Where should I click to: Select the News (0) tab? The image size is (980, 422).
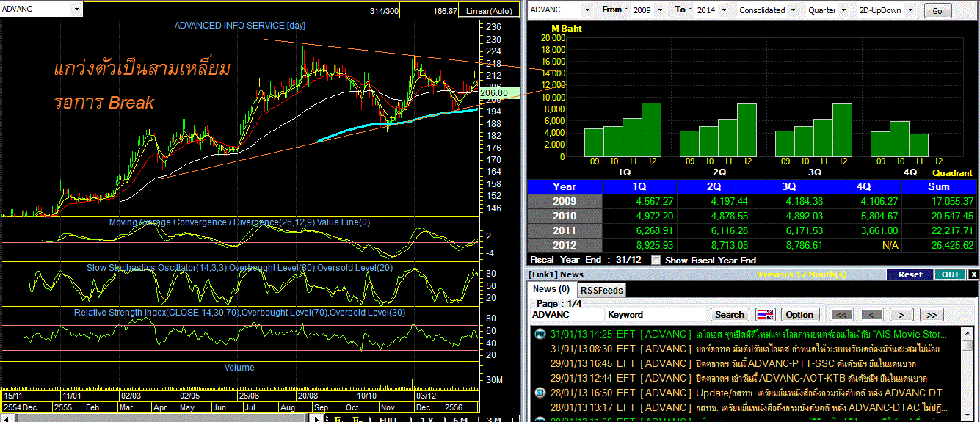click(x=551, y=289)
